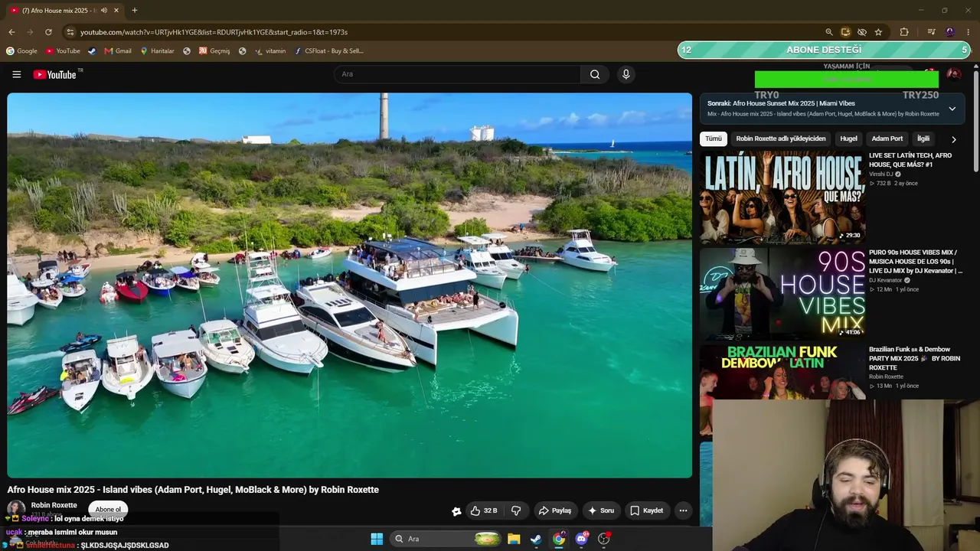This screenshot has height=551, width=980.
Task: Open the more actions three-dot button under video
Action: click(x=683, y=510)
